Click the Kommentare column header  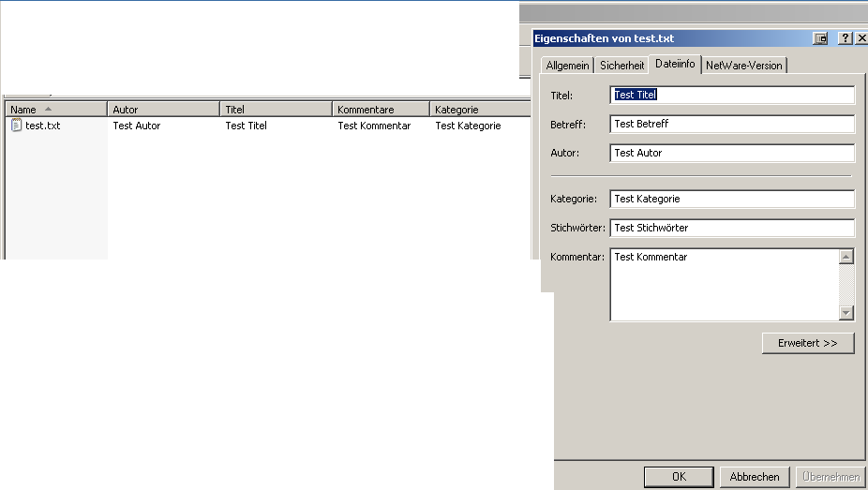[x=381, y=110]
